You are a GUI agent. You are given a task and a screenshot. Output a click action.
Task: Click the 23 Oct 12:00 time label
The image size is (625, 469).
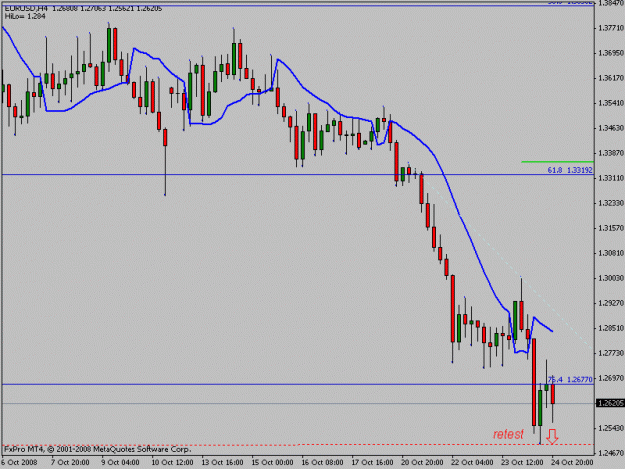coord(522,463)
